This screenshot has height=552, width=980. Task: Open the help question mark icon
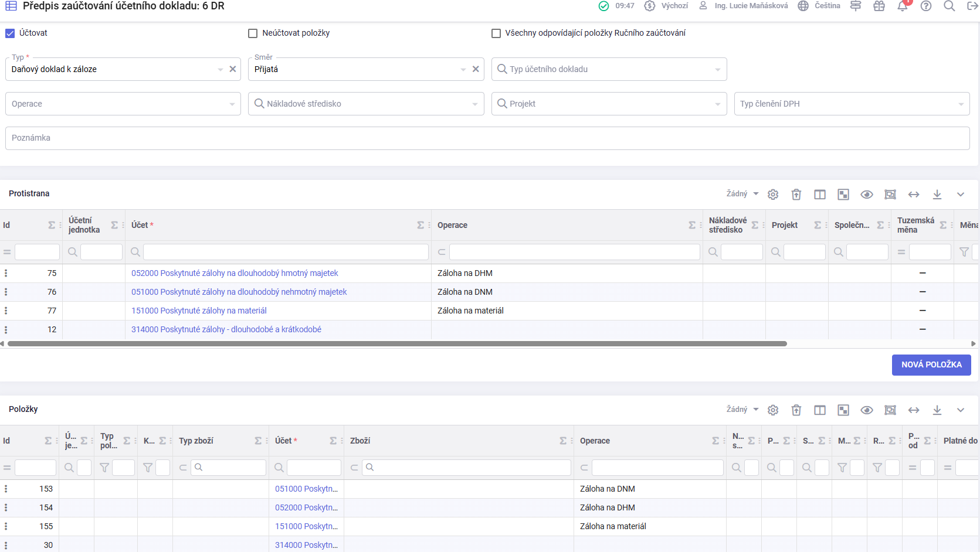926,6
